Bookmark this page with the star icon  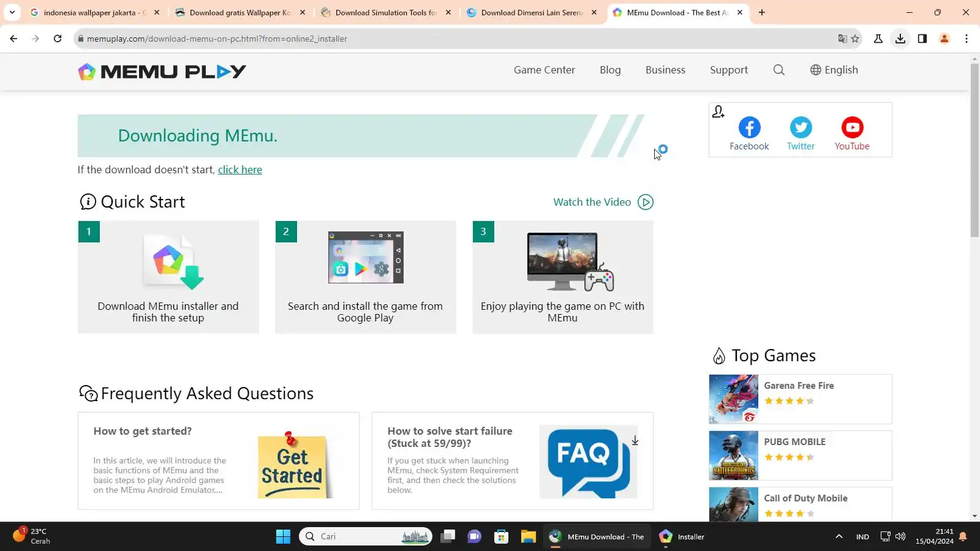pos(856,39)
